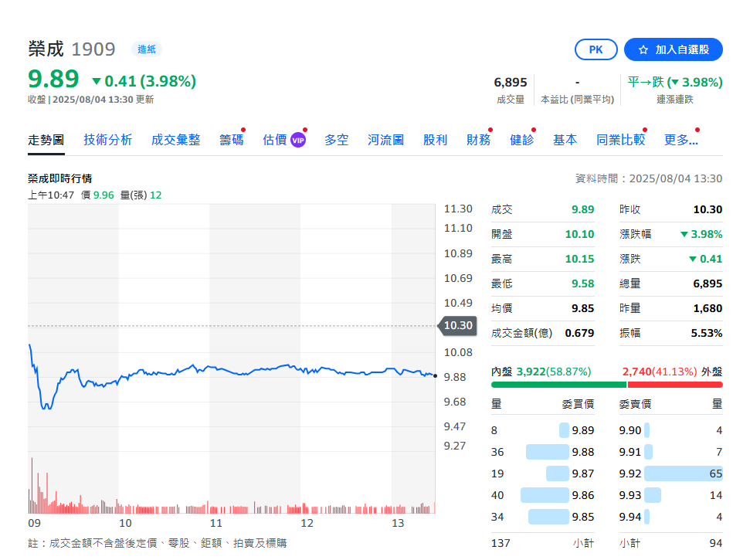Click the chart price line end dot
Viewport: 733px width, 560px height.
435,376
